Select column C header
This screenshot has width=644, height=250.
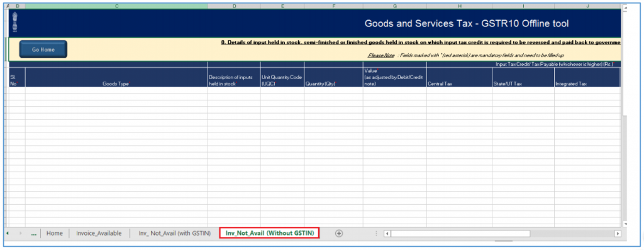tap(116, 6)
